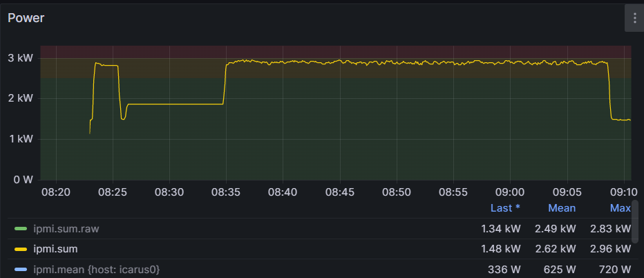Sort legend by Max column header
644x278 pixels.
coord(620,208)
